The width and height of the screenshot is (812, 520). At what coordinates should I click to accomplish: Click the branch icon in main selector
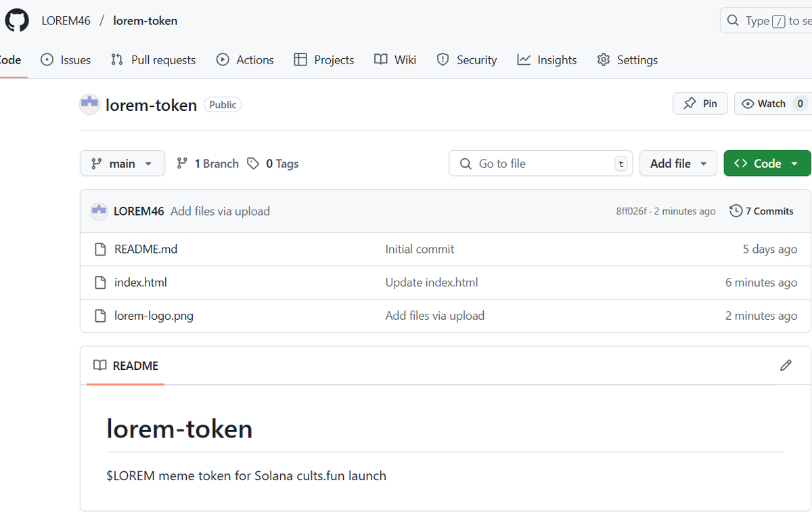point(96,164)
